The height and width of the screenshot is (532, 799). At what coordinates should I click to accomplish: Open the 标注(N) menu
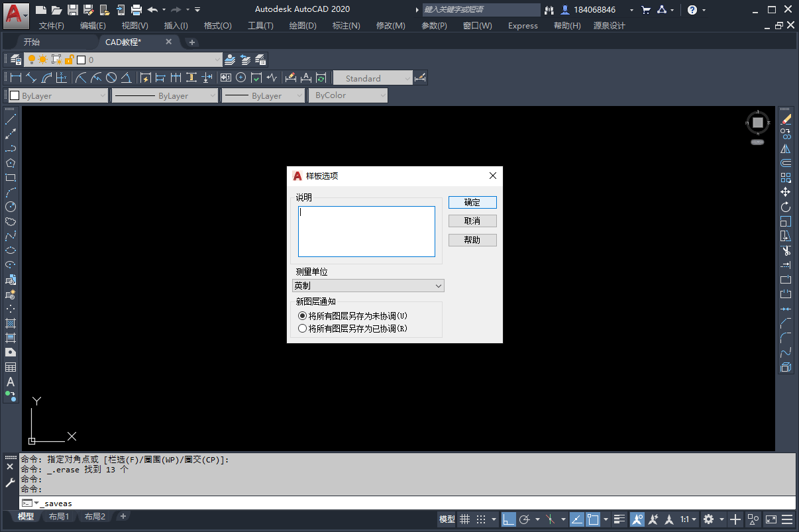click(x=346, y=26)
